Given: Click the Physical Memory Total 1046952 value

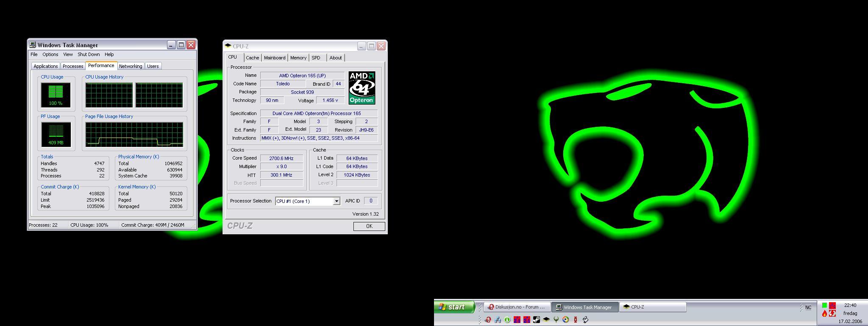Looking at the screenshot, I should 173,163.
